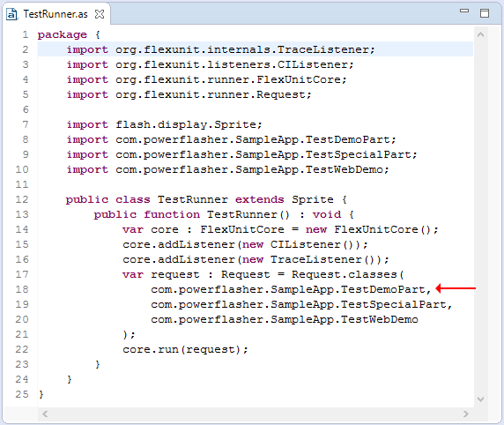
Task: Click on 'extends' keyword in class declaration
Action: [x=259, y=199]
